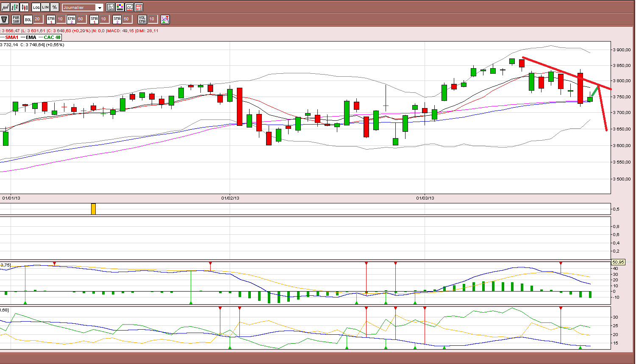Click the EMA legend label

tap(31, 37)
